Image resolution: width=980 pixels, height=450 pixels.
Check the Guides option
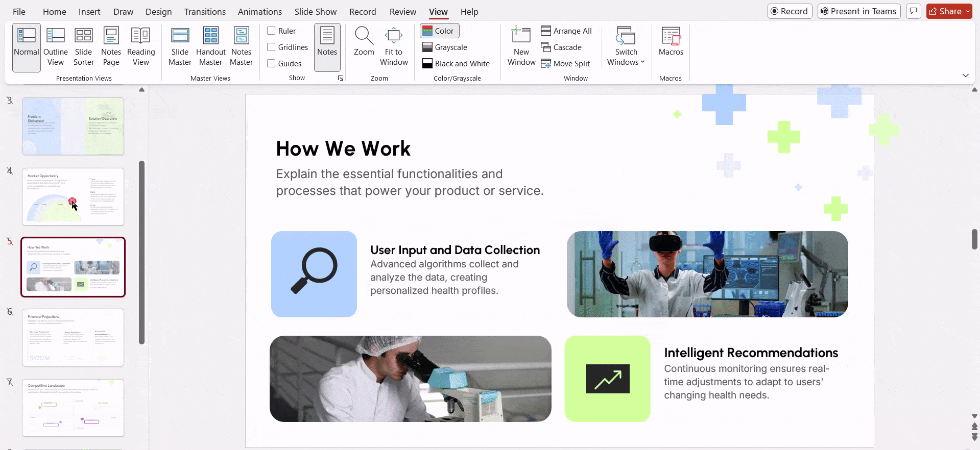(x=272, y=64)
